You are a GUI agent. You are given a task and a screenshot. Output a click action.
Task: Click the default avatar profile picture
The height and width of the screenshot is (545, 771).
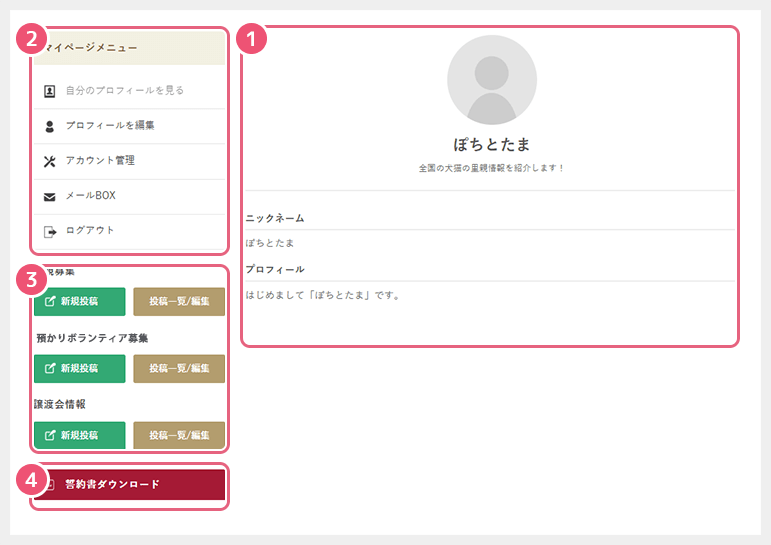[492, 80]
